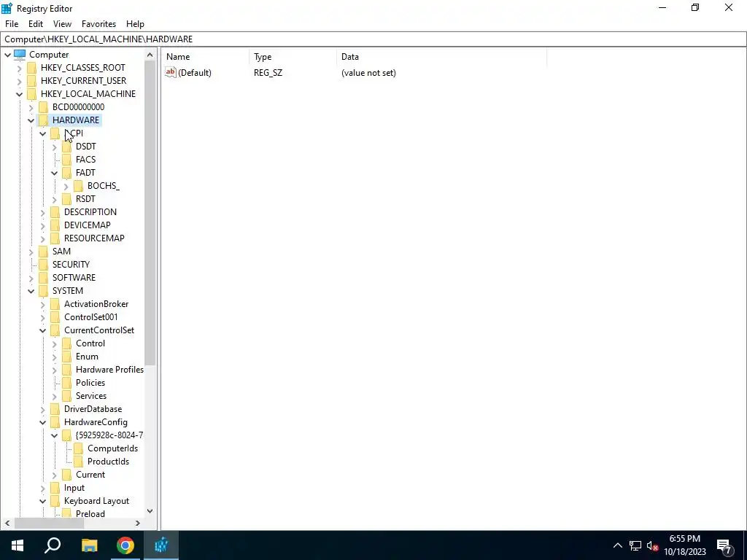This screenshot has height=560, width=747.
Task: Click the FACS folder icon
Action: [x=66, y=160]
